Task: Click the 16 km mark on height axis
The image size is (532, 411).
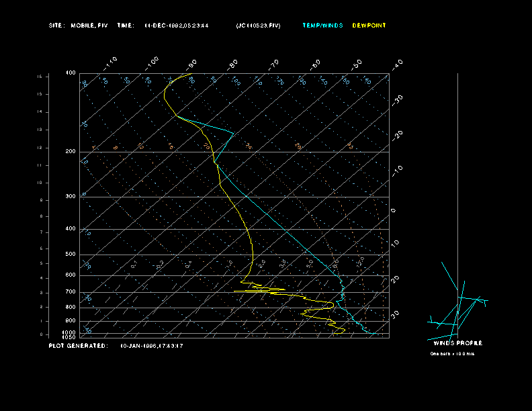Action: click(x=40, y=77)
